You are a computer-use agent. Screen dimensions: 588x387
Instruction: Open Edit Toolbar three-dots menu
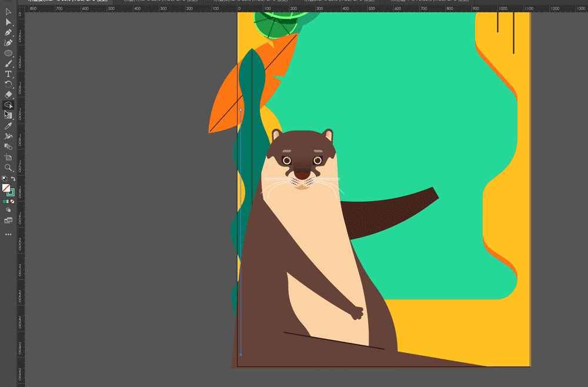tap(8, 234)
